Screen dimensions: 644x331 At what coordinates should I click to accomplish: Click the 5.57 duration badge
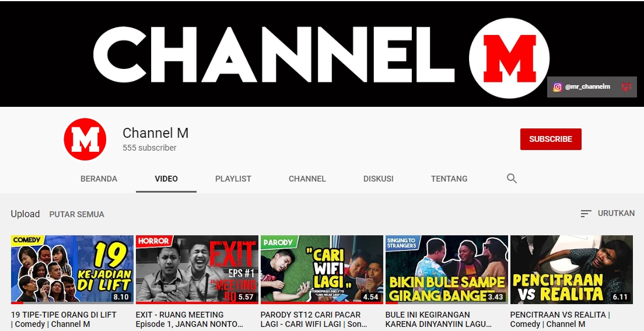coord(246,297)
